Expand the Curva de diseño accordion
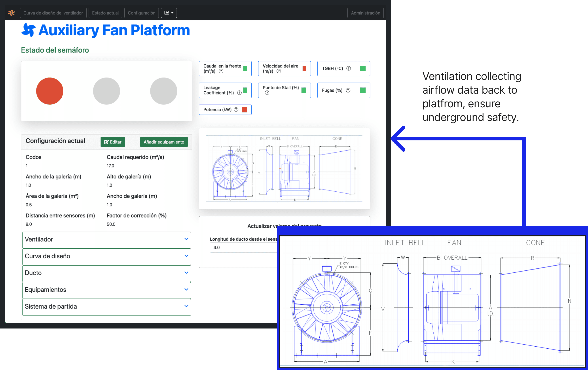The image size is (588, 370). coord(106,256)
